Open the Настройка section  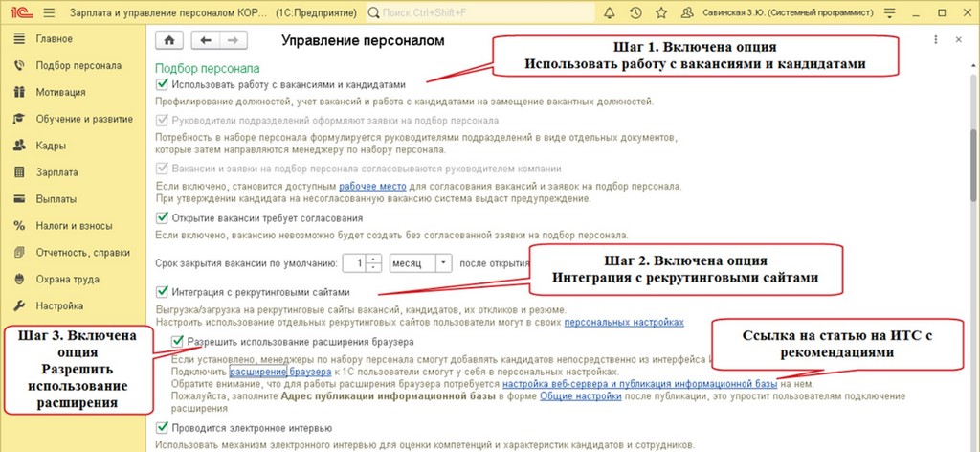(59, 306)
